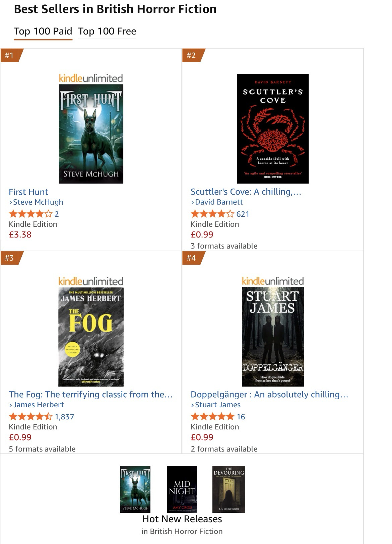Open The Devouring thumbnail in Hot New Releases
The height and width of the screenshot is (544, 392).
pos(229,489)
